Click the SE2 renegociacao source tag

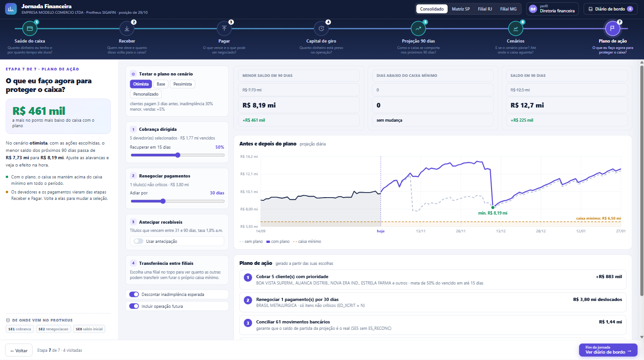point(54,329)
